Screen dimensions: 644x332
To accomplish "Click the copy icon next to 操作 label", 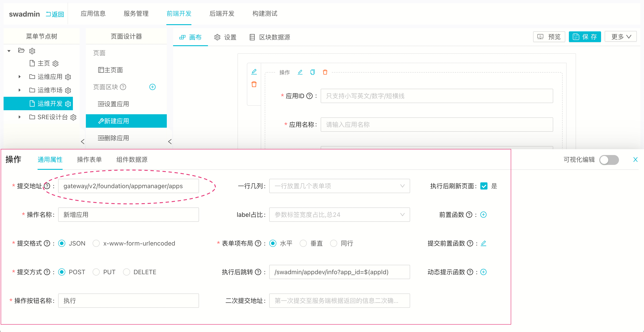I will tap(313, 72).
